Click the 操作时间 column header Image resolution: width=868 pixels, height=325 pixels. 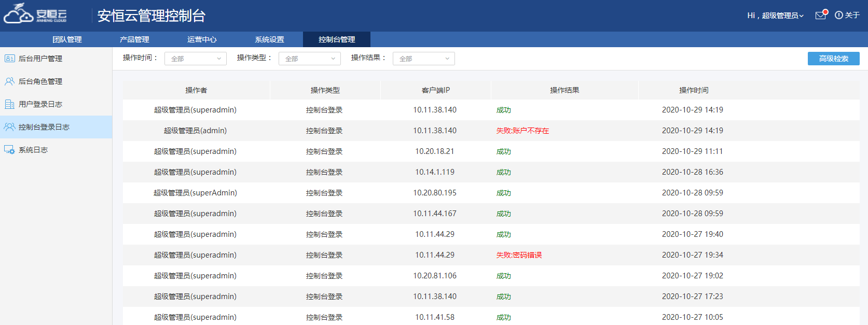point(694,90)
